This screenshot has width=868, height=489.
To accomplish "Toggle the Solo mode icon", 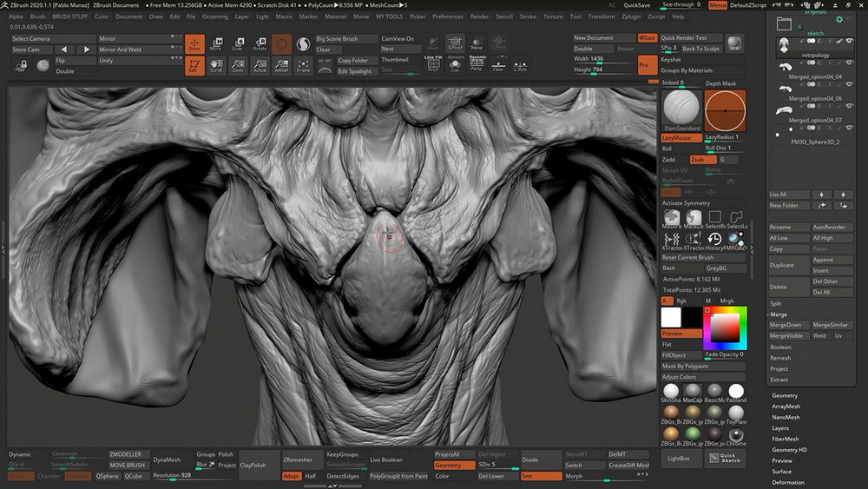I will [455, 65].
